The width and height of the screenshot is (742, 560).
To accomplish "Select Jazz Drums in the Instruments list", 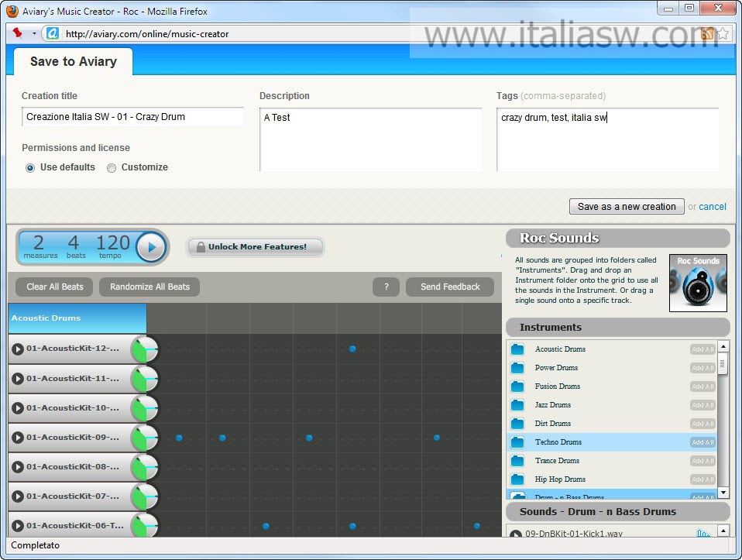I will coord(611,405).
